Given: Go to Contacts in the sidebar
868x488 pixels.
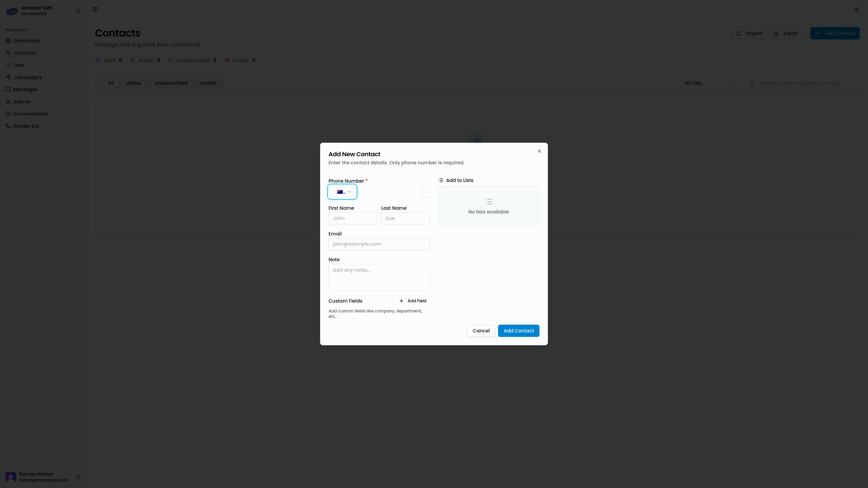Looking at the screenshot, I should tap(43, 53).
